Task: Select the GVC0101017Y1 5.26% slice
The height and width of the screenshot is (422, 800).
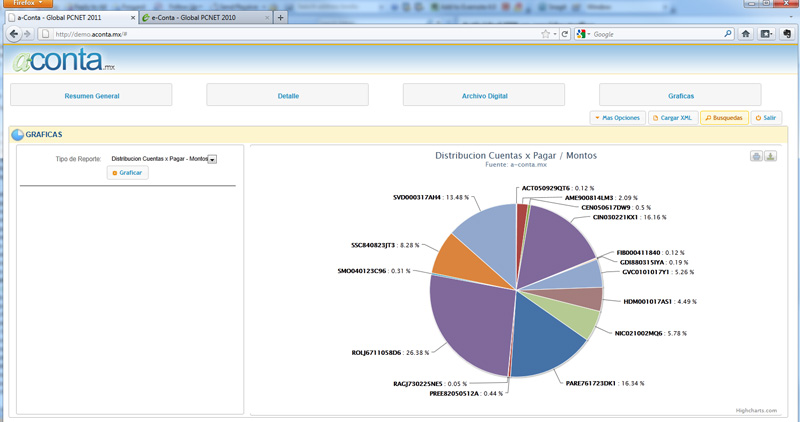Action: coord(579,276)
